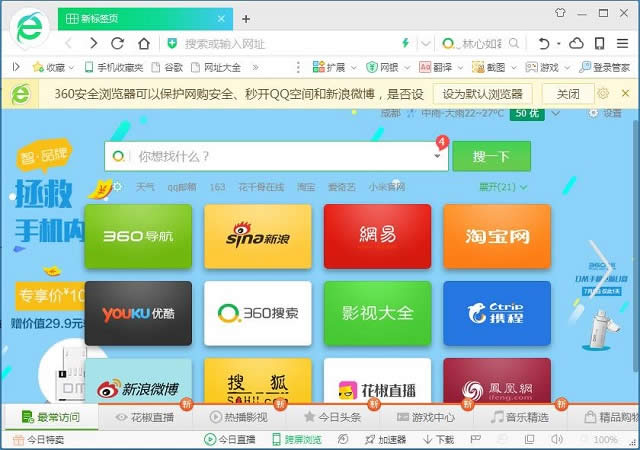Expand the 展开(21) links list
Screen dimensions: 640x450
tap(503, 187)
